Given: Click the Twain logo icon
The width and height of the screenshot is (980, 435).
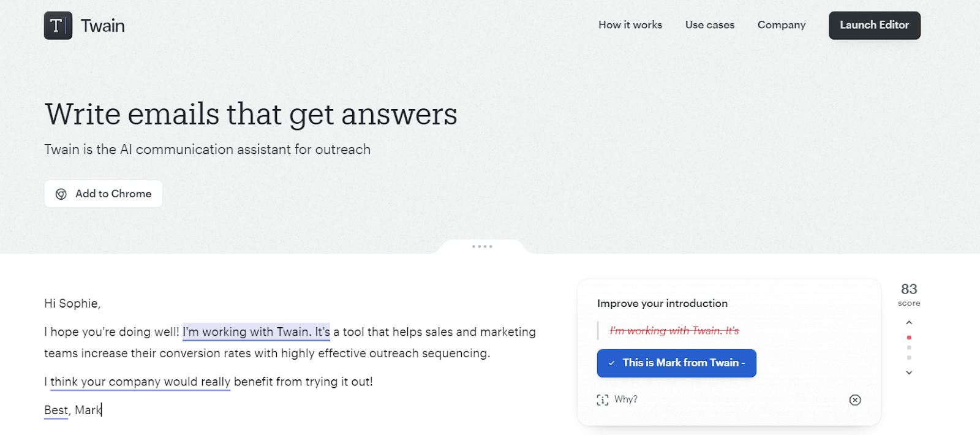Looking at the screenshot, I should pyautogui.click(x=58, y=26).
